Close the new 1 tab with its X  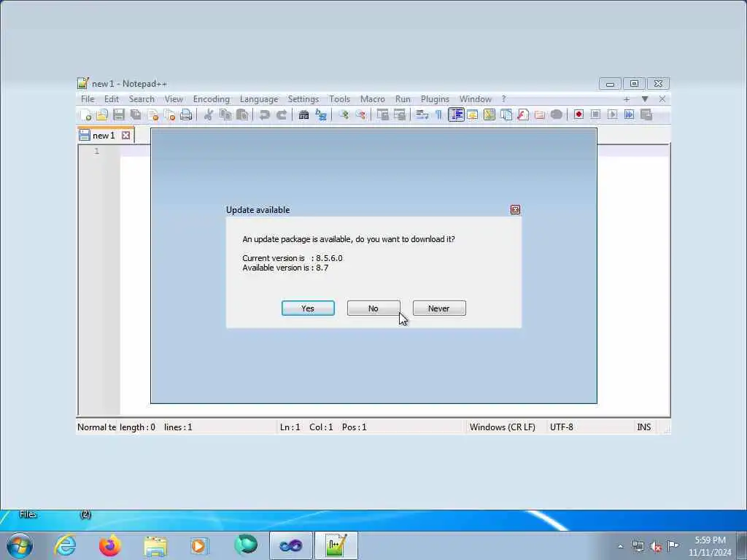point(125,136)
